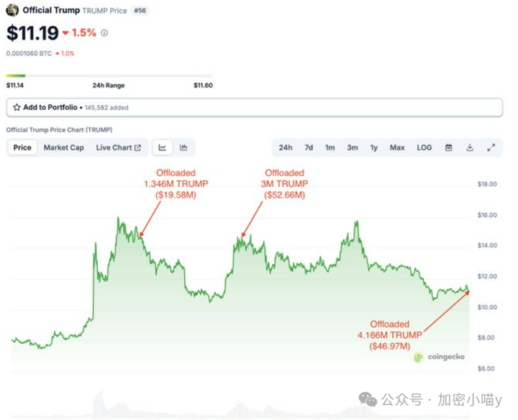Switch to line chart view icon

pyautogui.click(x=163, y=147)
